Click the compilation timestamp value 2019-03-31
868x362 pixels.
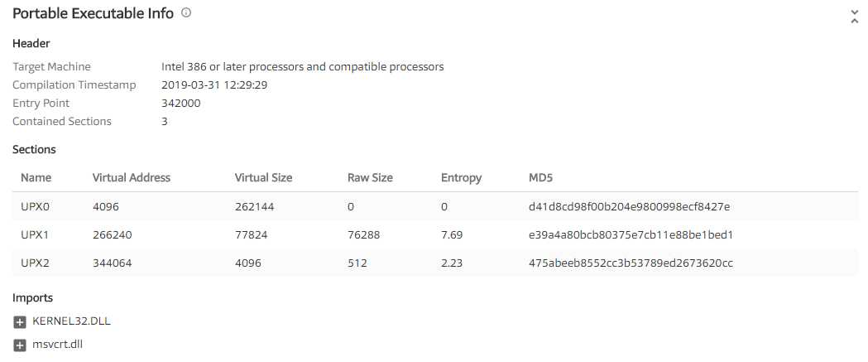[x=213, y=85]
